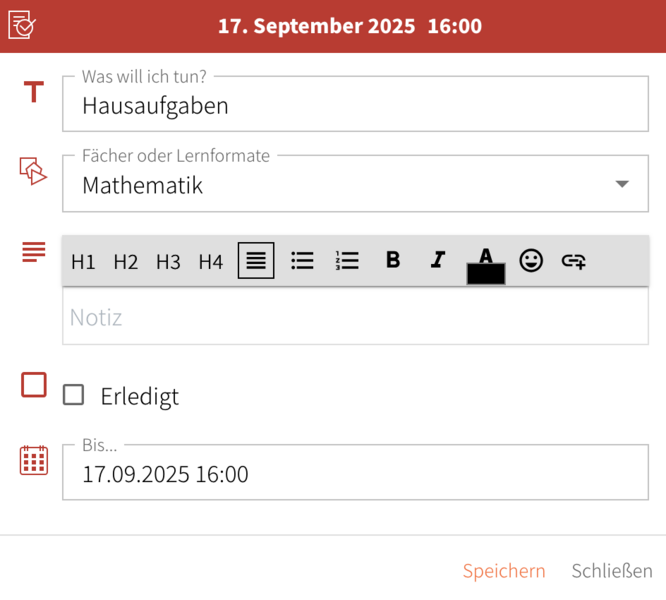666x600 pixels.
Task: Click the Speichern button
Action: coord(504,571)
